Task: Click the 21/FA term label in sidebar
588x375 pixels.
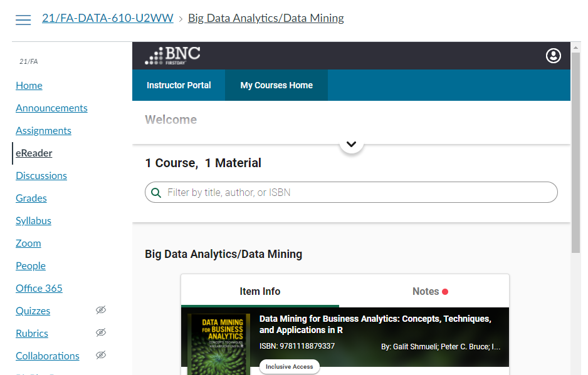Action: [x=28, y=61]
